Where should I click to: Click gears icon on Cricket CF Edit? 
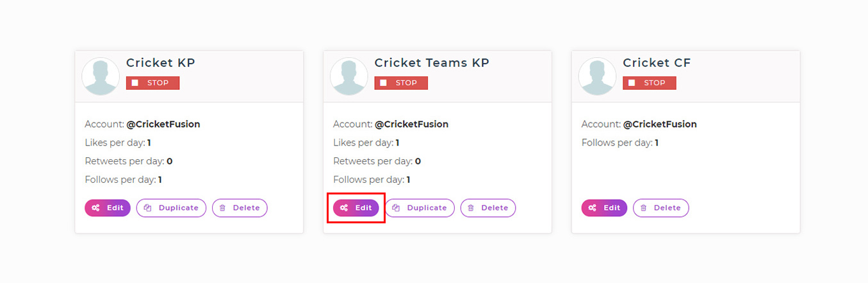click(593, 208)
